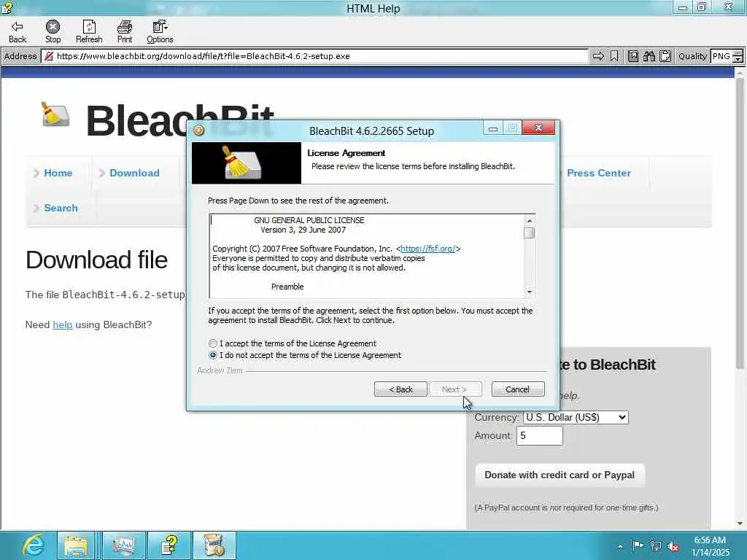Click the license scrollbar thumb
The image size is (747, 560).
point(530,233)
